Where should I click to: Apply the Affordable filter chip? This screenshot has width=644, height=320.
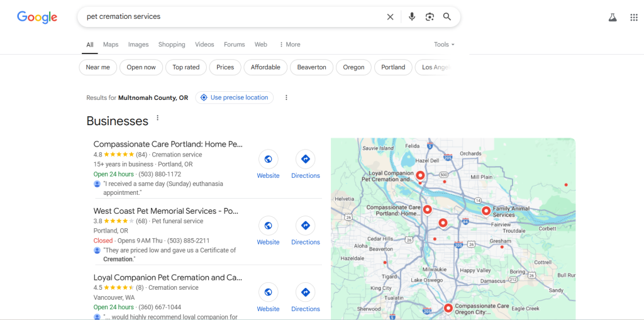pos(265,67)
